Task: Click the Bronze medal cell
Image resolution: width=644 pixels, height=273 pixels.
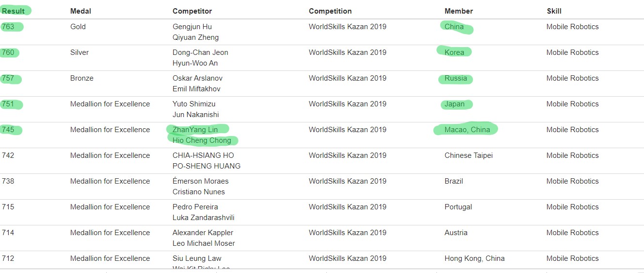Action: tap(82, 78)
